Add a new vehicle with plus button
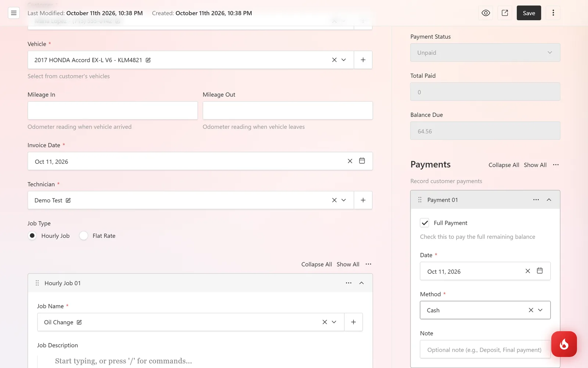Screen dimensions: 588x368 click(363, 60)
